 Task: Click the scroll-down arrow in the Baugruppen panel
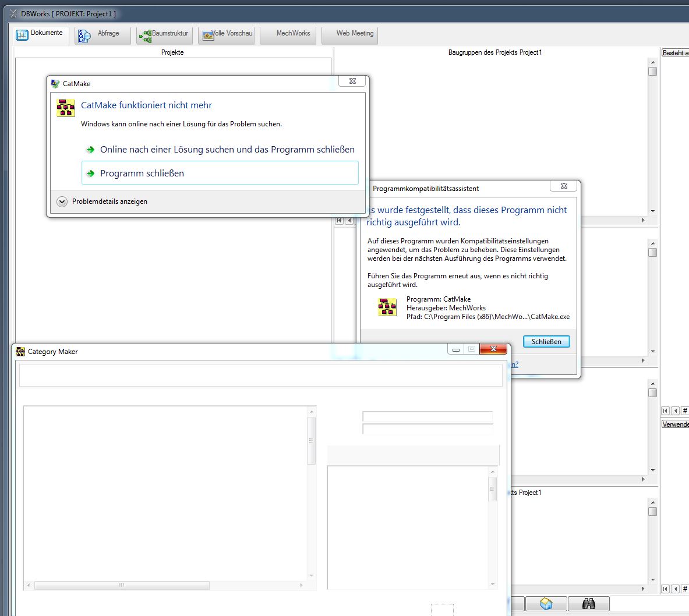(652, 211)
